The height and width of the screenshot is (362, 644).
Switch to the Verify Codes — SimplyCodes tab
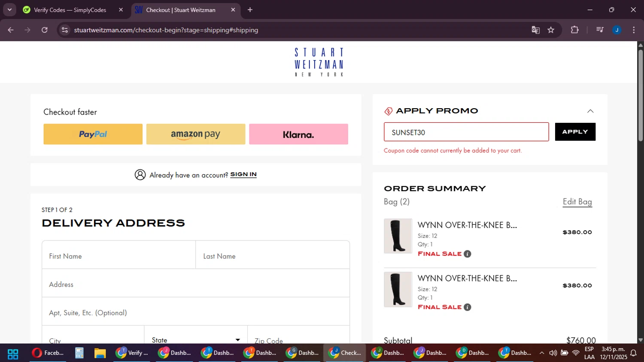70,10
